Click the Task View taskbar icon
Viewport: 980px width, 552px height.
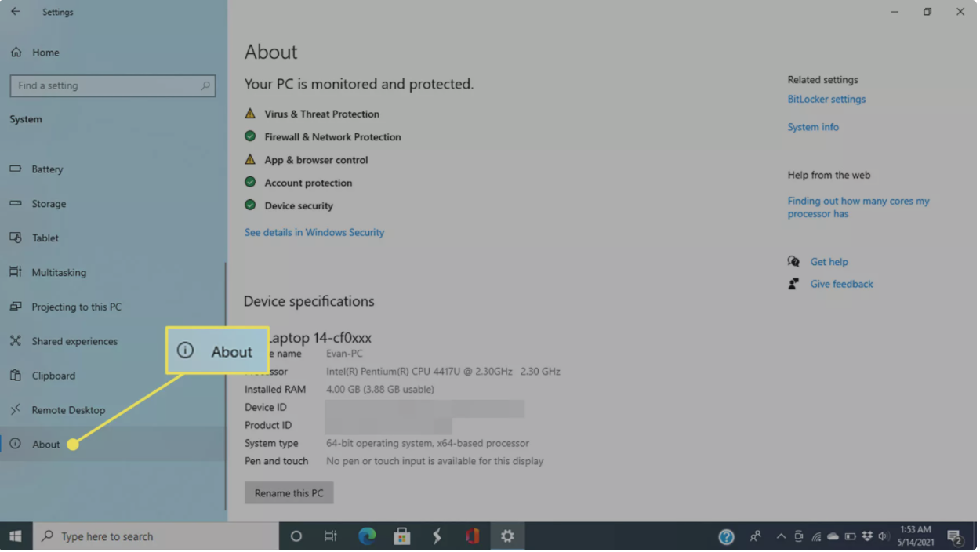[x=331, y=536]
